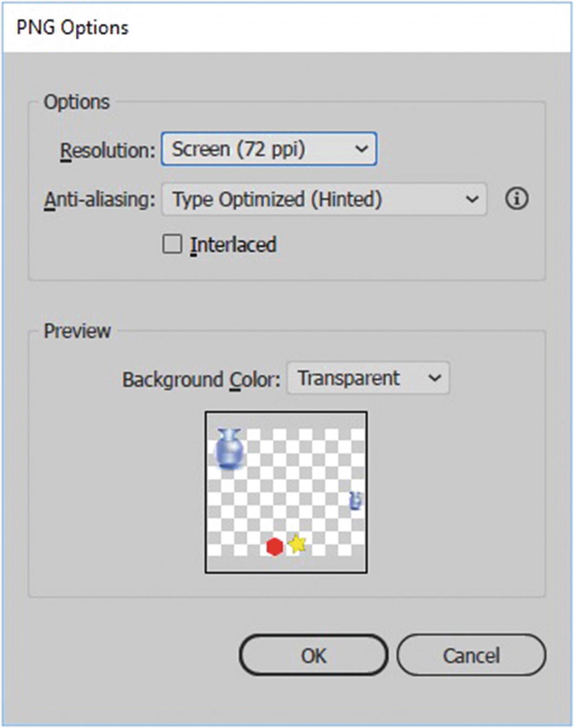574x728 pixels.
Task: Click the Background Color dropdown chevron
Action: [436, 378]
